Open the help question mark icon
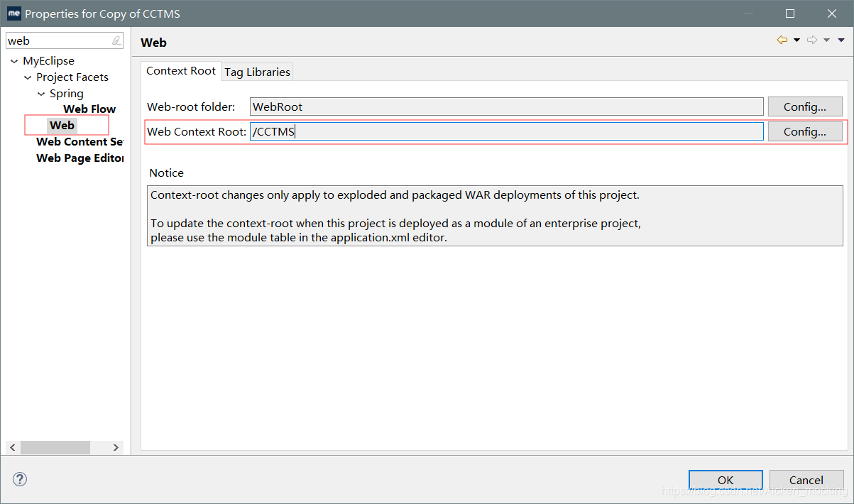The width and height of the screenshot is (854, 504). (x=20, y=479)
